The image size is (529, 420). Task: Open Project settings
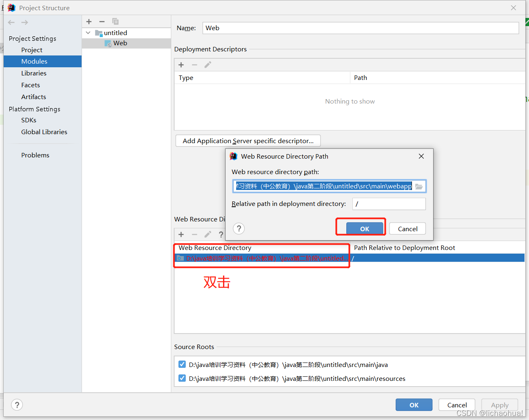[x=32, y=50]
